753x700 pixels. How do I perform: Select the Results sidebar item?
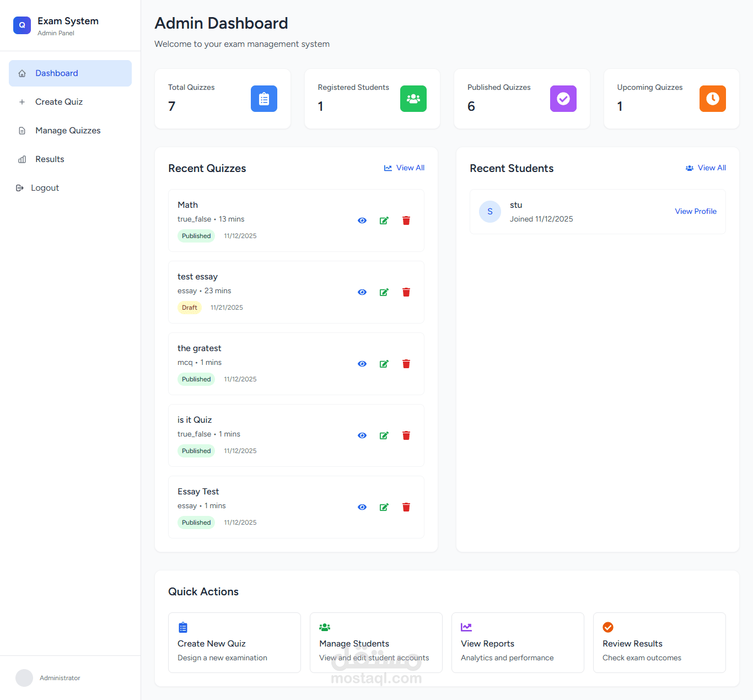(x=49, y=159)
